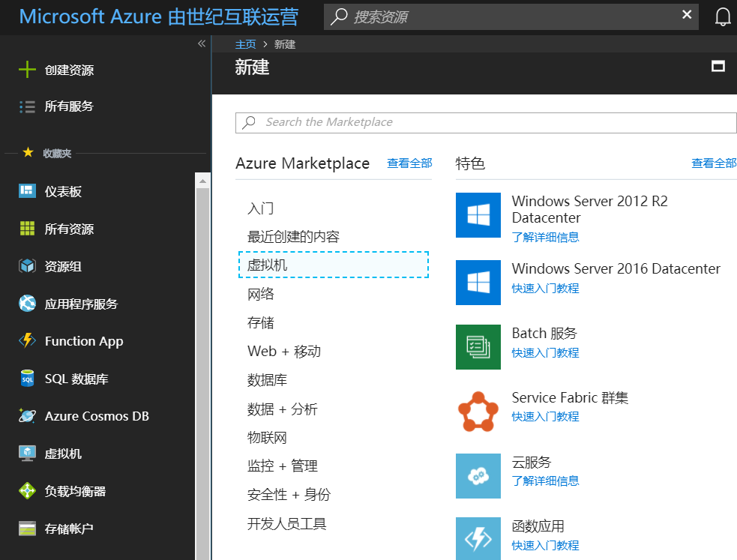Select 存储 category
737x560 pixels.
[260, 323]
